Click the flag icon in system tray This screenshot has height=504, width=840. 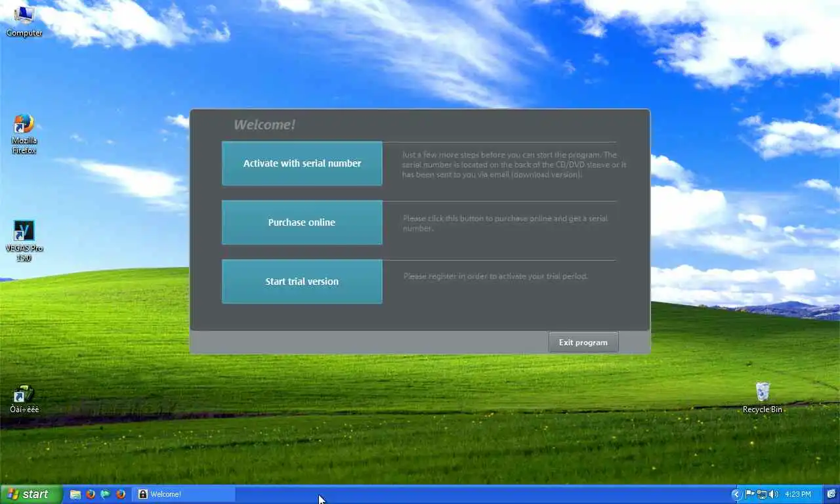(x=749, y=494)
